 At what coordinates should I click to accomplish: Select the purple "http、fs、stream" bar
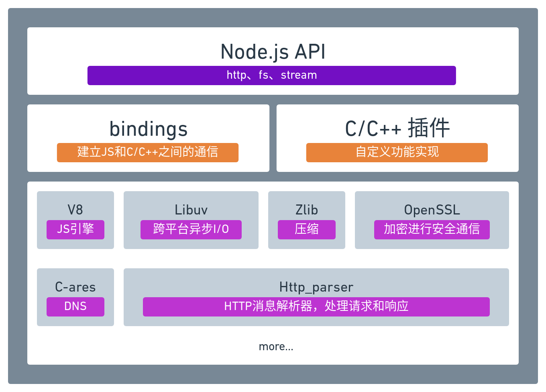[272, 76]
